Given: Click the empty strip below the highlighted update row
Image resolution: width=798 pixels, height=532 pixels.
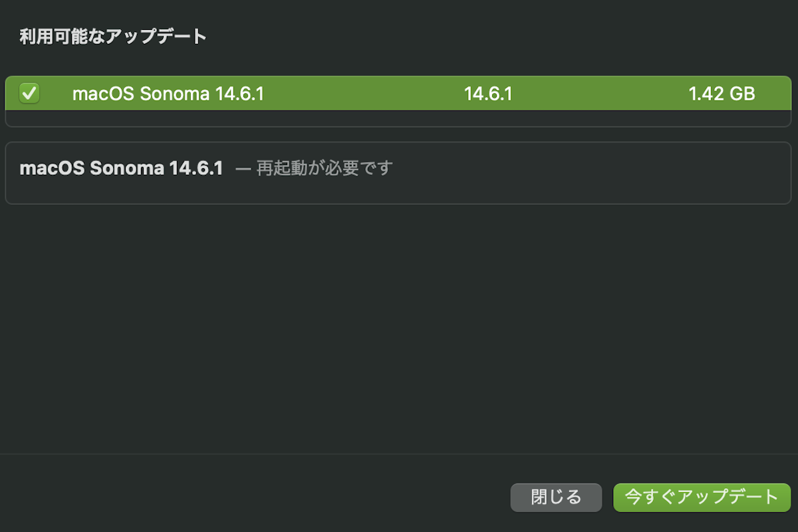Looking at the screenshot, I should pyautogui.click(x=399, y=118).
